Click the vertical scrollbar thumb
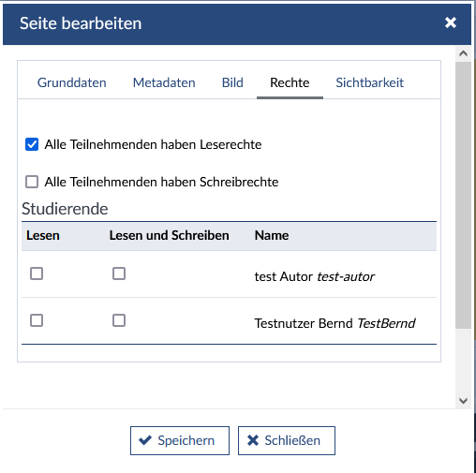This screenshot has width=476, height=473. 463,195
